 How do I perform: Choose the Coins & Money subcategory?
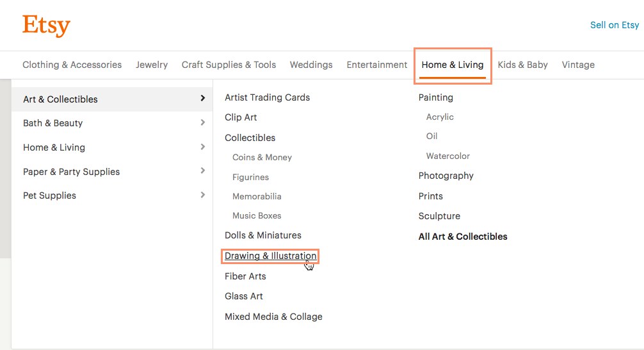coord(262,157)
